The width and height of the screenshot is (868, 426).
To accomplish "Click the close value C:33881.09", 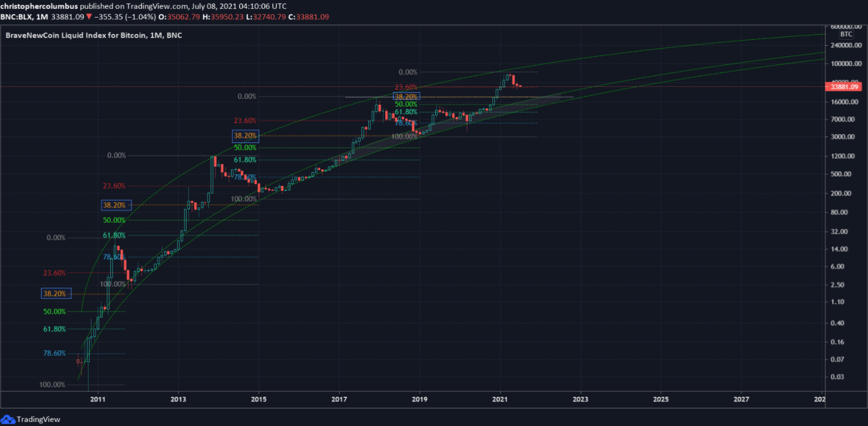I will pos(308,17).
